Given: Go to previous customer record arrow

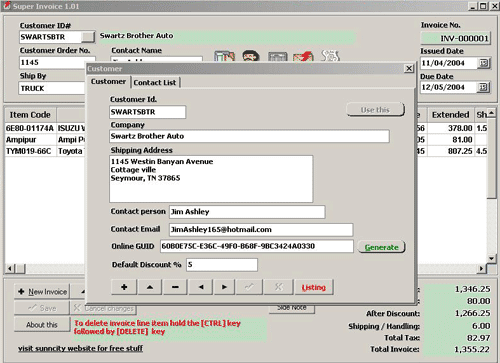Looking at the screenshot, I should pyautogui.click(x=201, y=287).
